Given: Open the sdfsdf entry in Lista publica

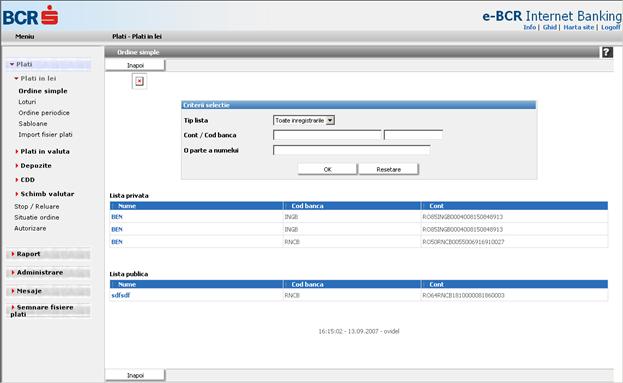Looking at the screenshot, I should point(121,295).
